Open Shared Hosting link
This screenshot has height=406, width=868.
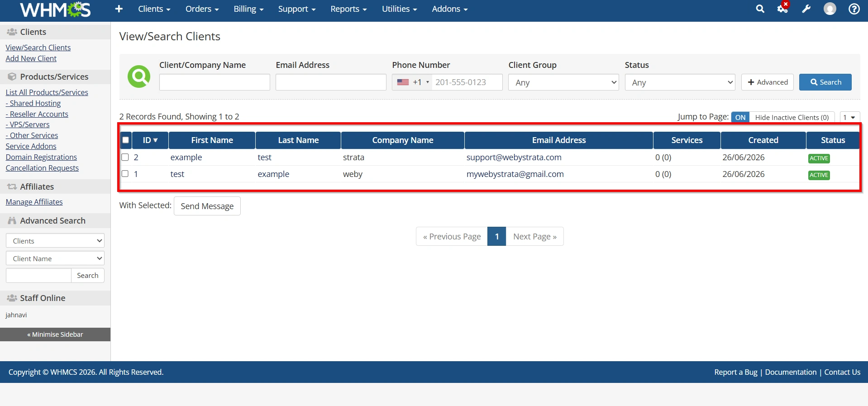(33, 103)
